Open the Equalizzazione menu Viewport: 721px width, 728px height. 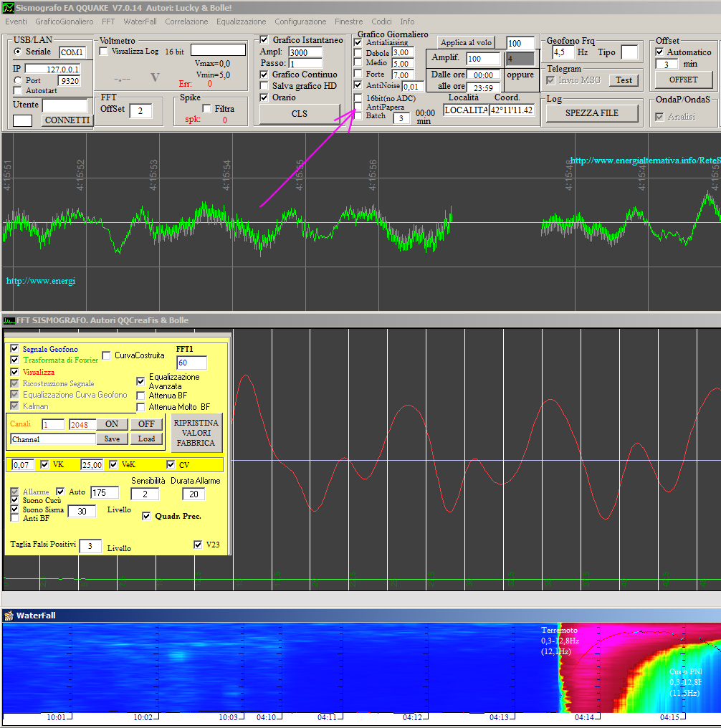click(x=241, y=21)
